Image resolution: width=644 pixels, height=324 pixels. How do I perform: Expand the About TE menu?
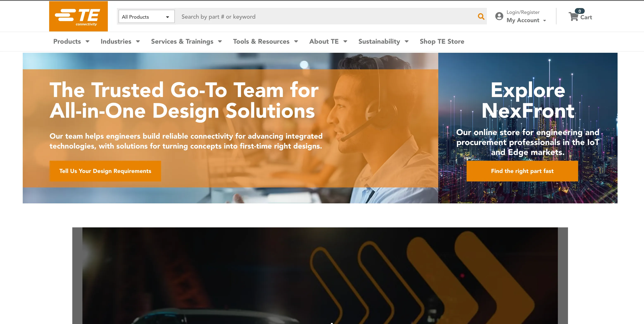[x=328, y=42]
